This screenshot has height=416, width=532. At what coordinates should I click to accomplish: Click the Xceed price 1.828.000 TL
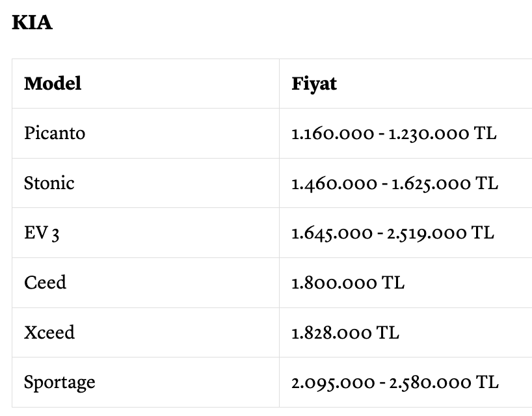coord(345,333)
